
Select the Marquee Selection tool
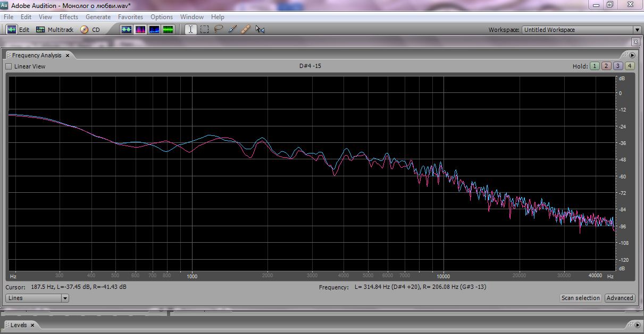pos(204,30)
